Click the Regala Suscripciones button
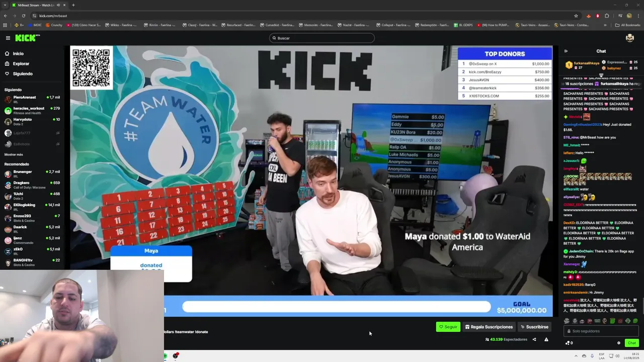Image resolution: width=644 pixels, height=362 pixels. tap(489, 327)
